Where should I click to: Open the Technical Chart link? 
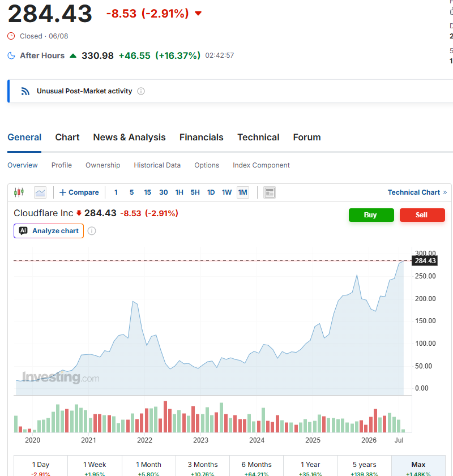point(417,192)
